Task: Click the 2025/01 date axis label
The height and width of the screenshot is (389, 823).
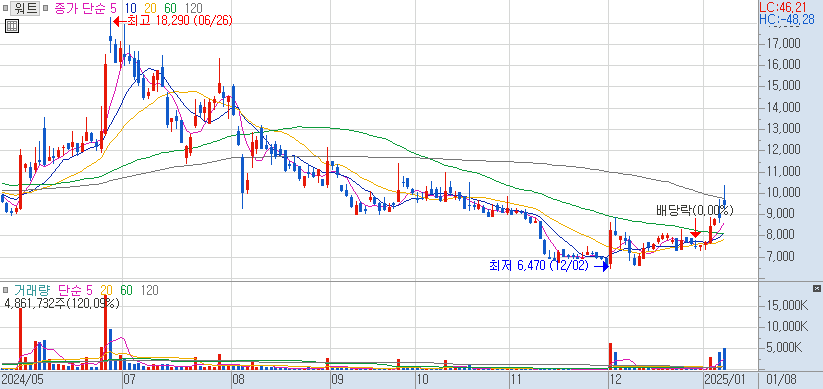Action: (725, 380)
